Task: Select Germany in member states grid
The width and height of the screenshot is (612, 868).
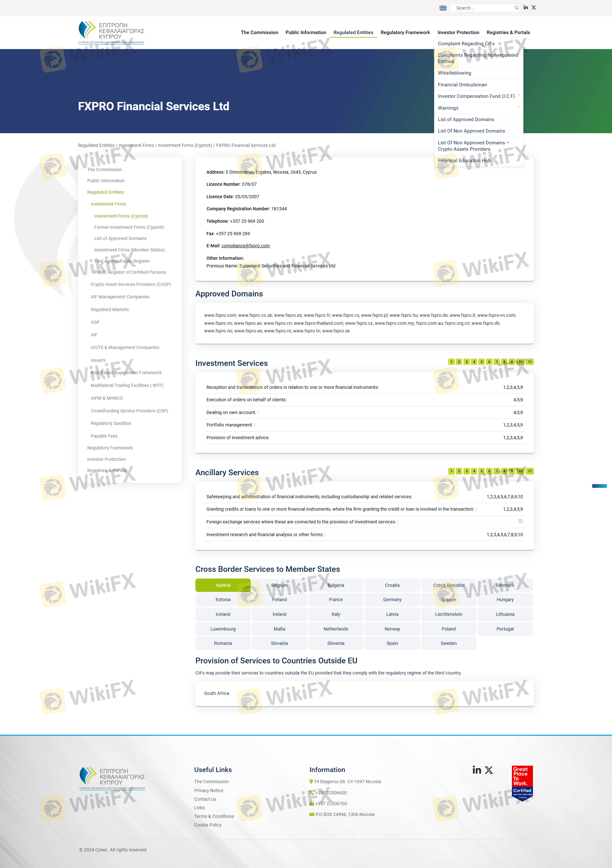Action: tap(392, 600)
